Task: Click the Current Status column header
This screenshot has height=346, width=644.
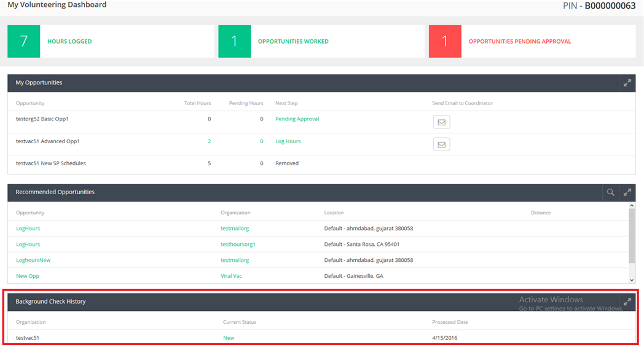Action: pyautogui.click(x=240, y=322)
